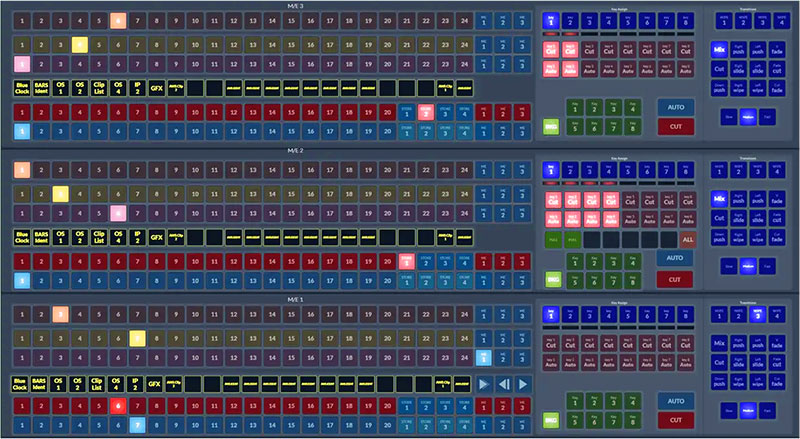Select Blue Clock source in M/E 1
Image resolution: width=800 pixels, height=439 pixels.
pyautogui.click(x=21, y=384)
